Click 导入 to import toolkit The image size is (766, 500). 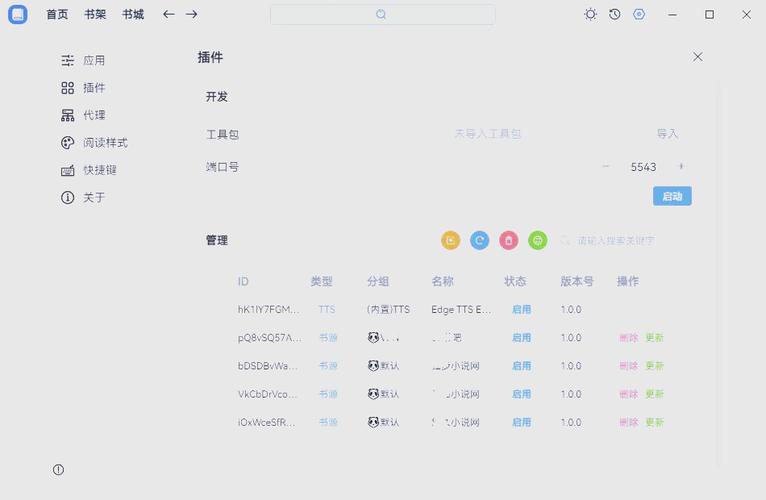tap(667, 133)
